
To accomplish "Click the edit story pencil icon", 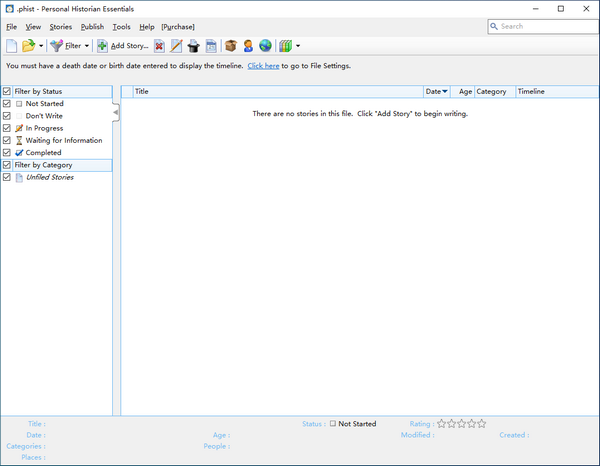I will tap(176, 46).
